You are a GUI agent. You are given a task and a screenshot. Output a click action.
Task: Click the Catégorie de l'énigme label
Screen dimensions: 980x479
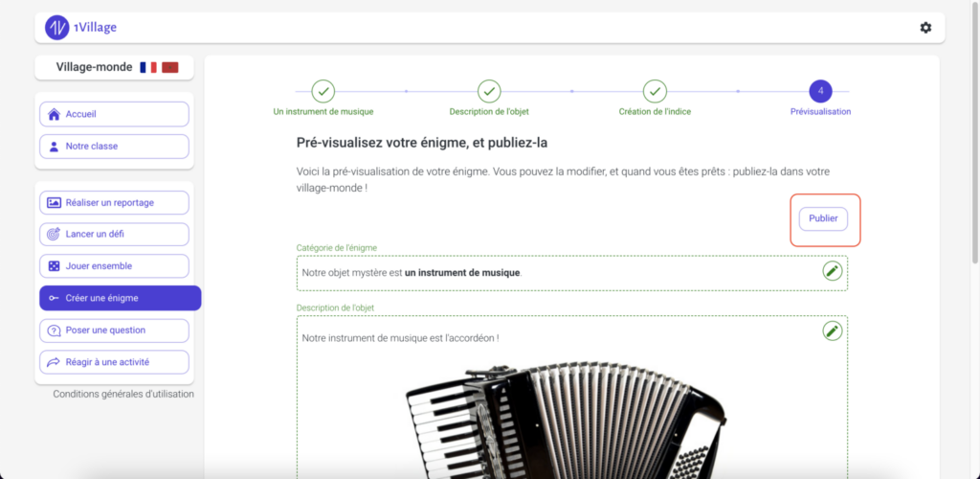tap(336, 247)
